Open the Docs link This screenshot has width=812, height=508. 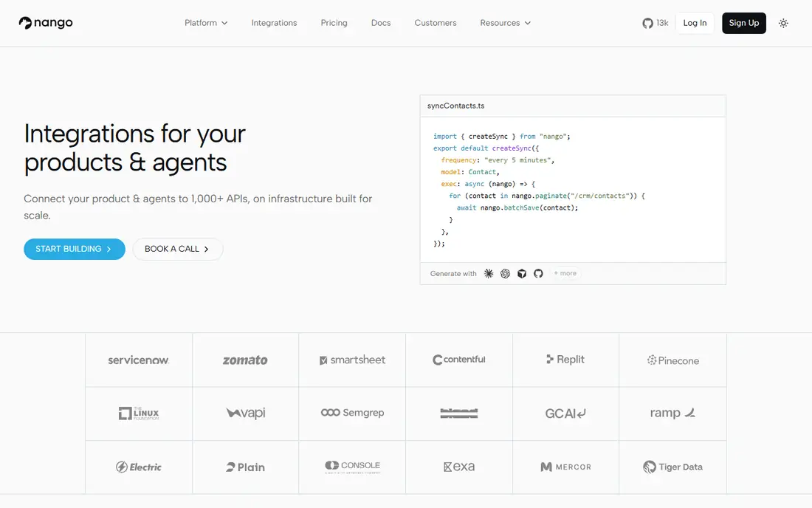point(381,23)
